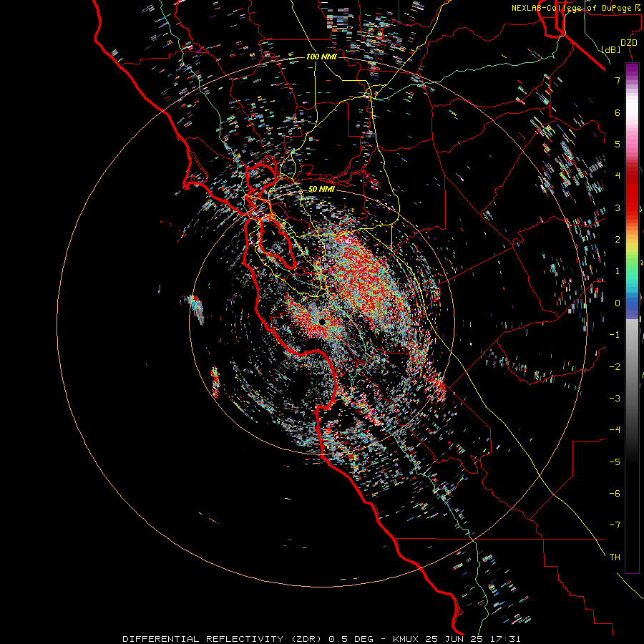Screen dimensions: 644x644
Task: Click the "KMUX" station identifier
Action: point(406,639)
